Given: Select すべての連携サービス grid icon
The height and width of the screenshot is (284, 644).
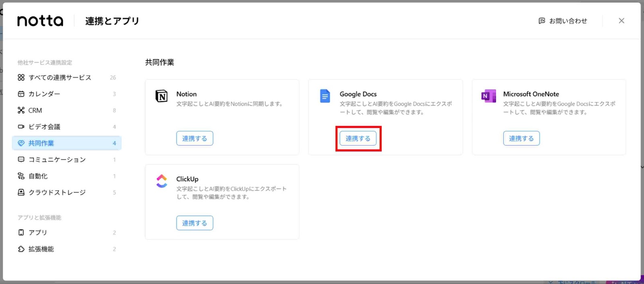Looking at the screenshot, I should (21, 77).
